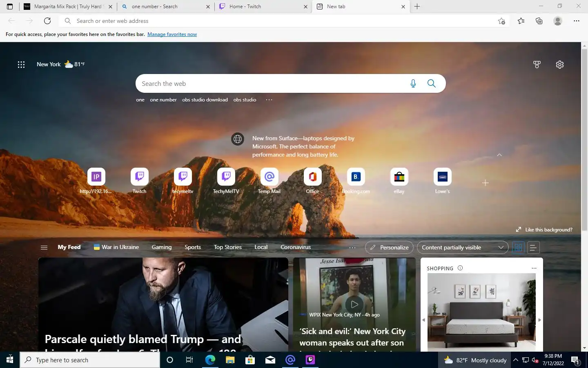Viewport: 588px width, 368px height.
Task: Open the TechyMelTV quick link tile
Action: [226, 181]
